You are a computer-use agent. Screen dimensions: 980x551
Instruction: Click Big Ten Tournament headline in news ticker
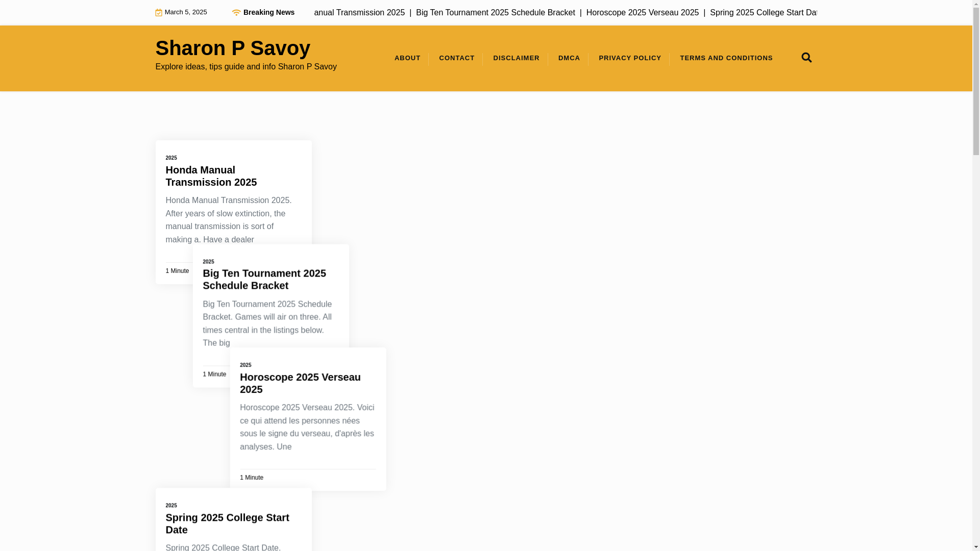(495, 13)
